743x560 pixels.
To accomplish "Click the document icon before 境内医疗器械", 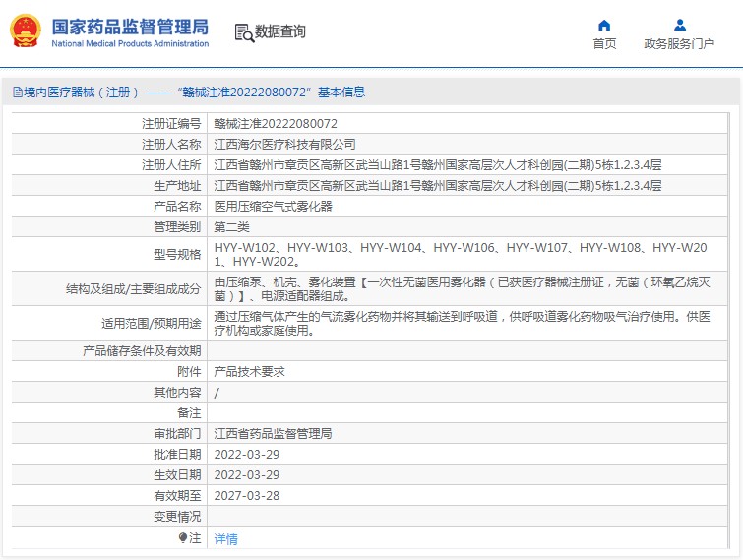I will tap(18, 92).
